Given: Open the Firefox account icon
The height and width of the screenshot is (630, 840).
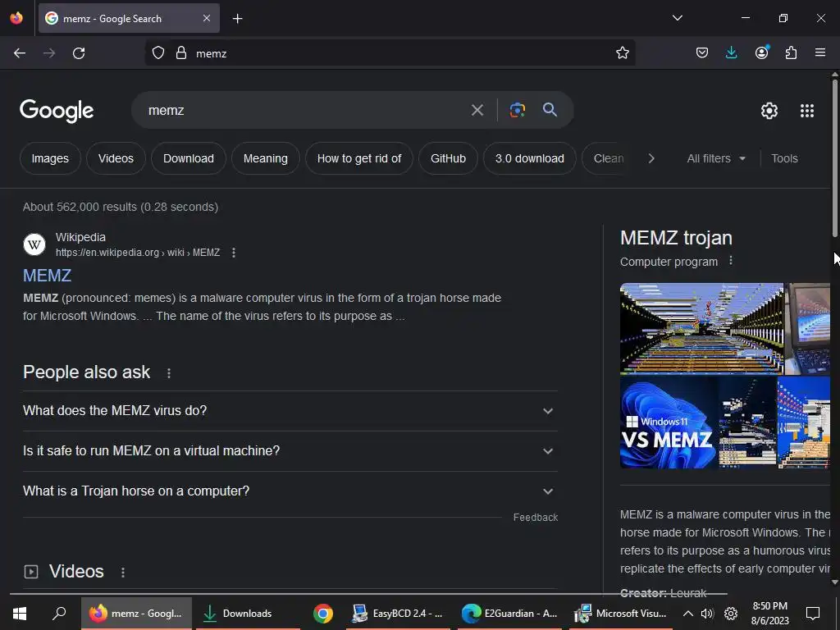Looking at the screenshot, I should pos(761,53).
